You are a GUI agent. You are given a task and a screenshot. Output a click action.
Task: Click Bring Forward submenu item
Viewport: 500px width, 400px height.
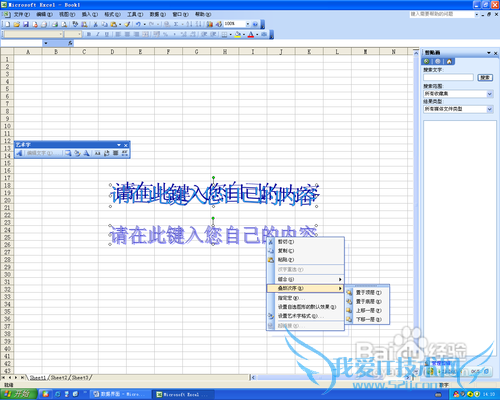pyautogui.click(x=367, y=310)
